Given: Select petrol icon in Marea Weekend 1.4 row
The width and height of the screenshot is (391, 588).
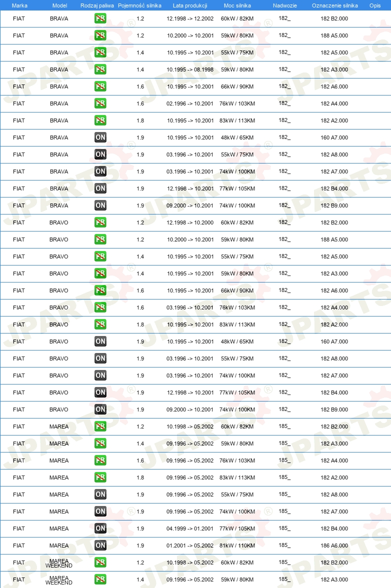Looking at the screenshot, I should pos(100,579).
